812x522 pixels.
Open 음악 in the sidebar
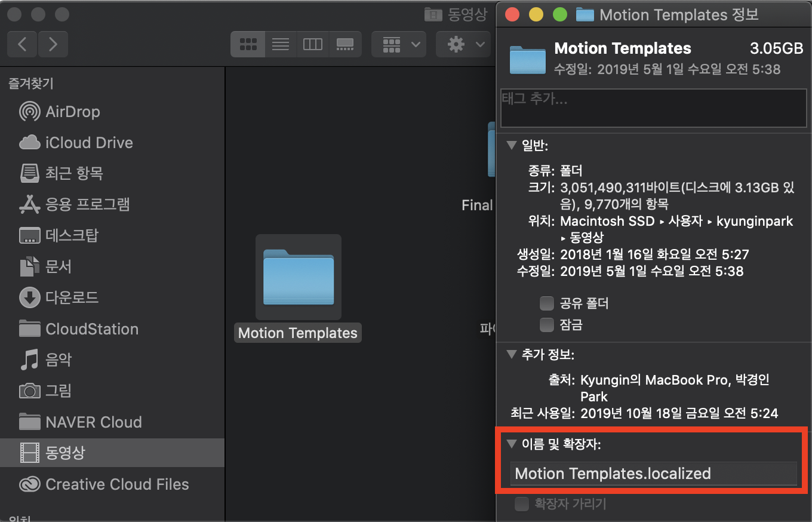click(x=112, y=360)
